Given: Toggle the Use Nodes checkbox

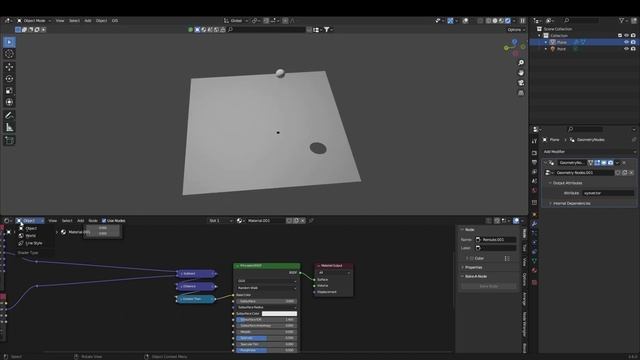Looking at the screenshot, I should click(104, 220).
